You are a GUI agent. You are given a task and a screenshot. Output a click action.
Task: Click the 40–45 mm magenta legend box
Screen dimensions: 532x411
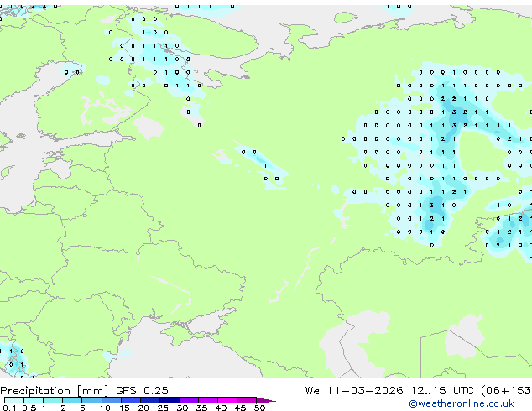[227, 400]
